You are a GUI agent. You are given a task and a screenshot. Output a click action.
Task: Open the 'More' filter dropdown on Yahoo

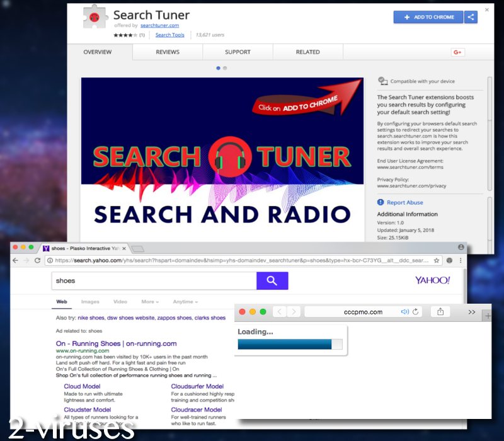point(151,302)
